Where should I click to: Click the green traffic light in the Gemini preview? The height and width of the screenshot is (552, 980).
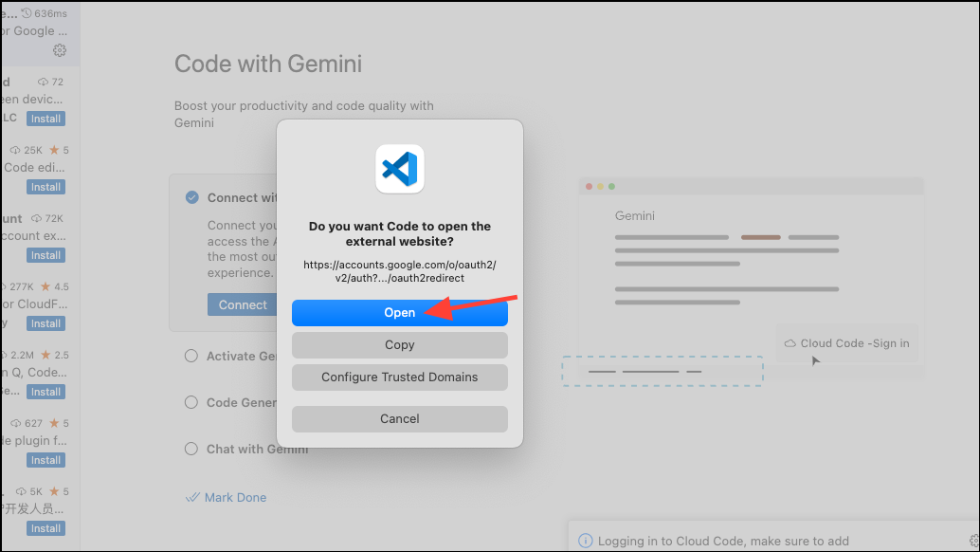click(610, 184)
